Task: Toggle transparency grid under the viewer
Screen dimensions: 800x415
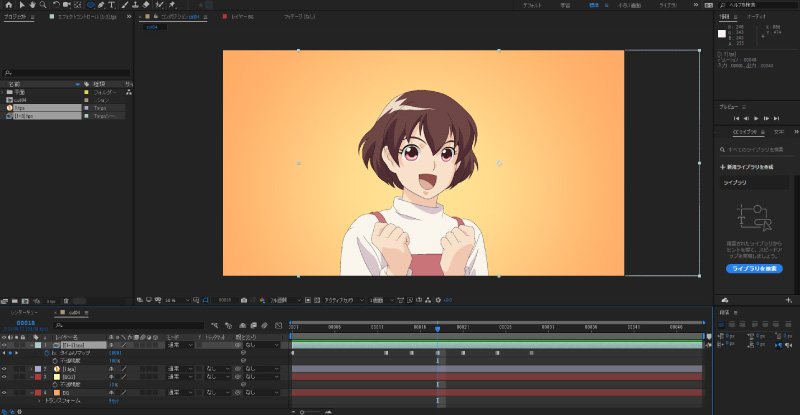Action: tap(317, 300)
